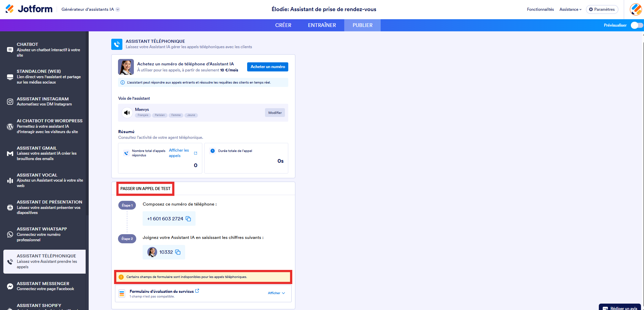Image resolution: width=644 pixels, height=310 pixels.
Task: Click the Standalone (Web) monitor icon
Action: (x=10, y=77)
